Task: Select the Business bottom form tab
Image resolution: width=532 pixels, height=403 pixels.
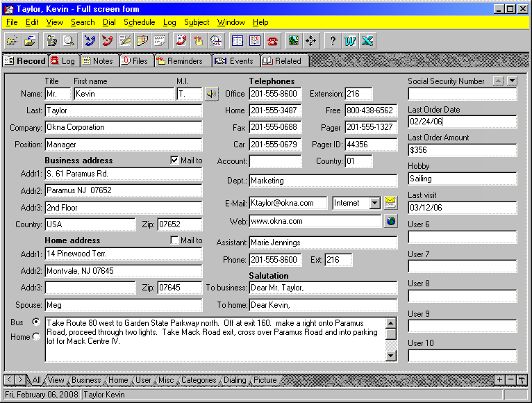Action: [x=86, y=380]
